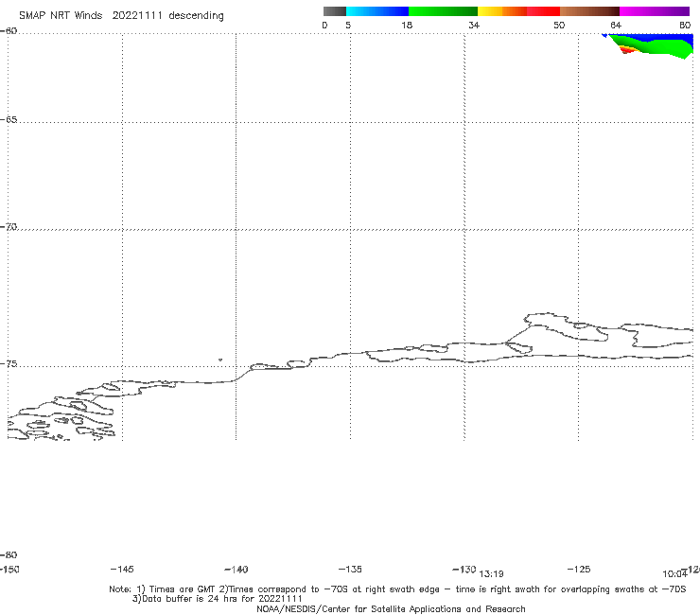Click the gray 0–5 segment of the color bar
This screenshot has width=700, height=615.
click(335, 11)
